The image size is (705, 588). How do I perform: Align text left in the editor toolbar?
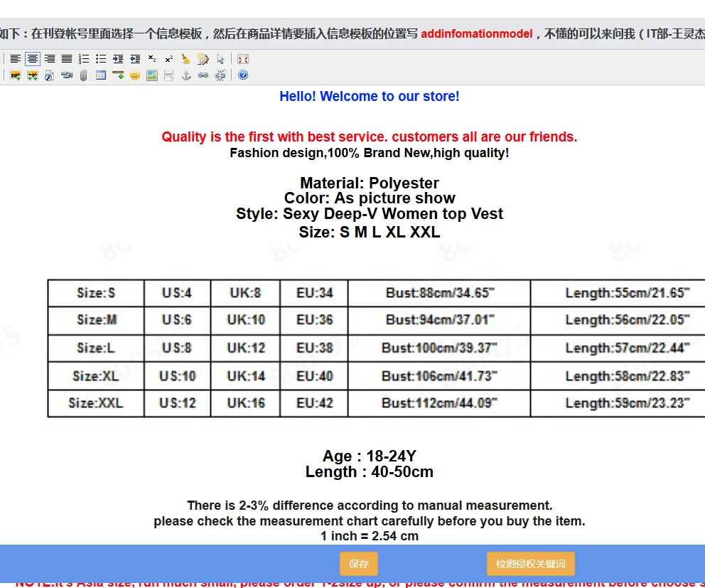coord(16,59)
